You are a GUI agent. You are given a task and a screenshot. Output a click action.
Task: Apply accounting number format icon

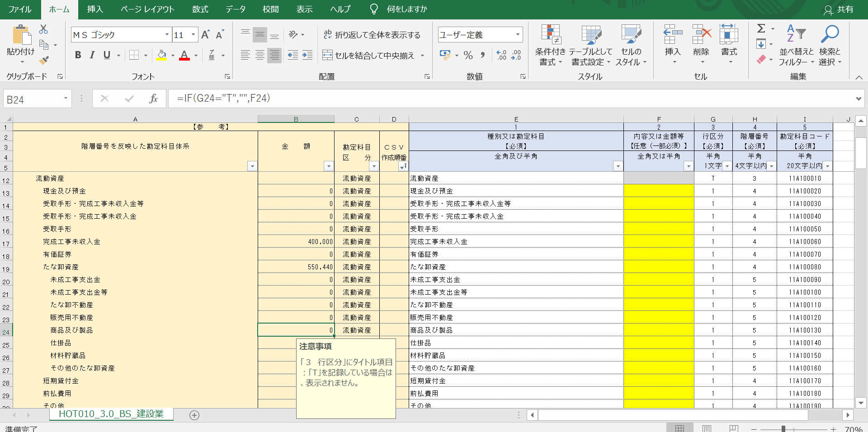445,55
